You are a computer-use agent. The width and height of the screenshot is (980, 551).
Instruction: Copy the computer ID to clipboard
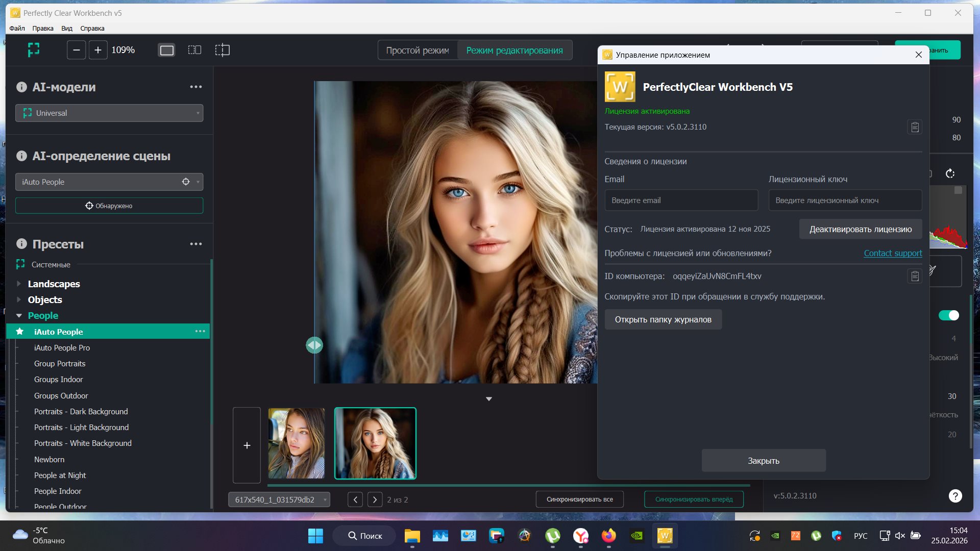click(x=915, y=276)
